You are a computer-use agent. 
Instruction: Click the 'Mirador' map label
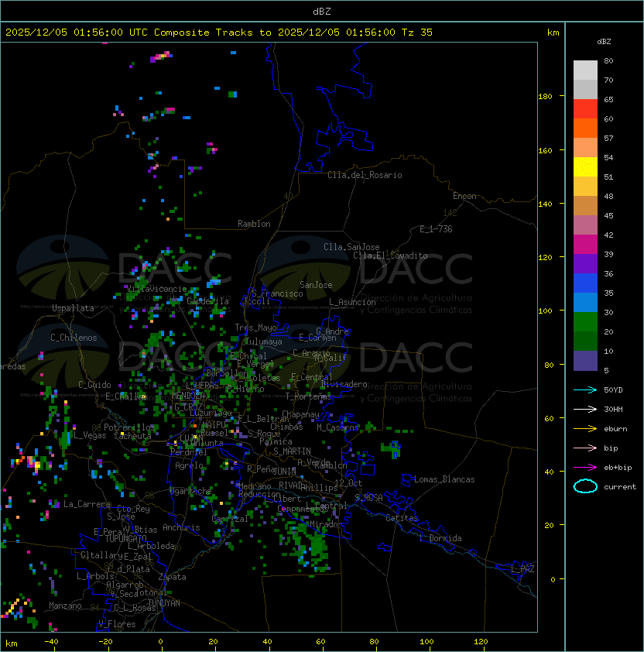pyautogui.click(x=327, y=524)
